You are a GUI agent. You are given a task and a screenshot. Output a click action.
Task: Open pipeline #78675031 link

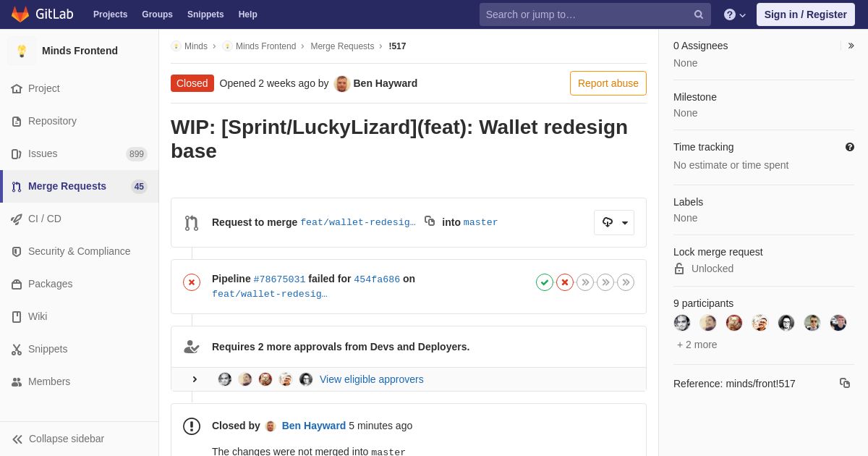[279, 279]
